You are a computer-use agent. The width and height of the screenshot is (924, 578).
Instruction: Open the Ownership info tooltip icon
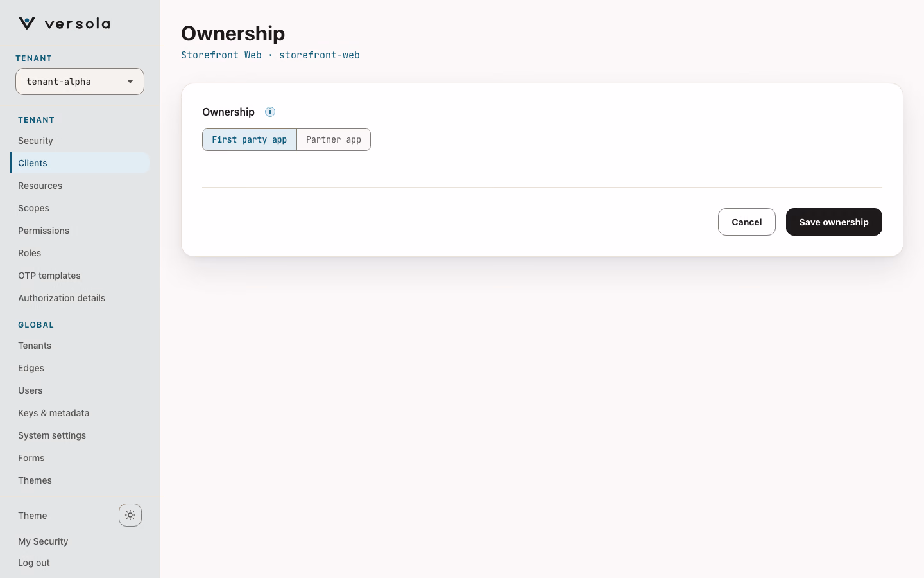(x=270, y=112)
